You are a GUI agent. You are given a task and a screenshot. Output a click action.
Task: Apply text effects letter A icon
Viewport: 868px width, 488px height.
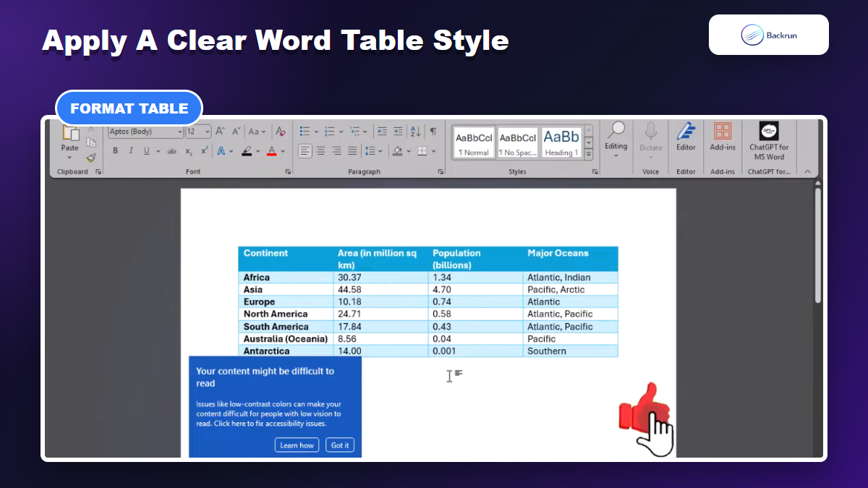click(221, 151)
